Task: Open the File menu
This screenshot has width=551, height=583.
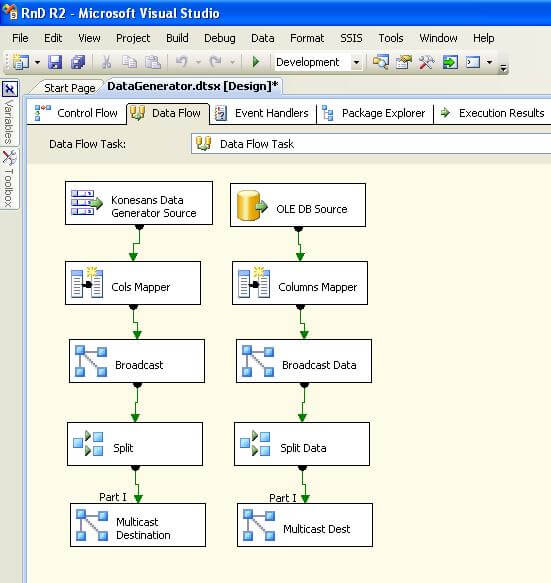Action: (20, 38)
